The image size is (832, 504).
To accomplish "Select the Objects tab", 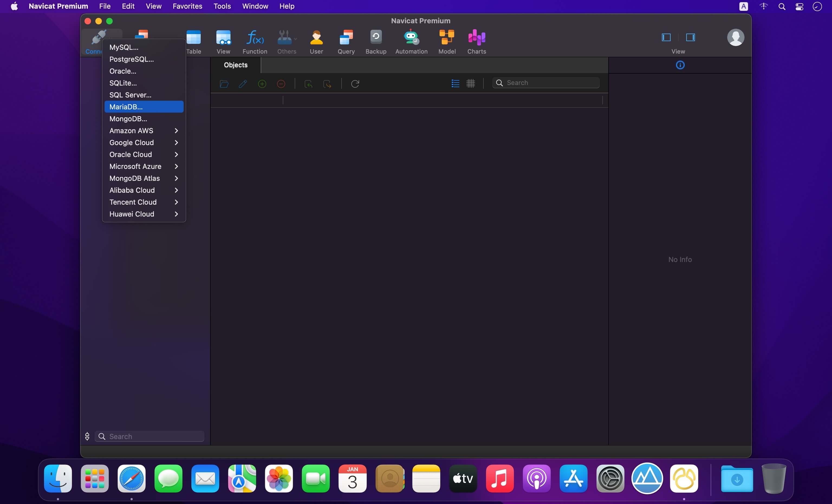I will click(236, 65).
